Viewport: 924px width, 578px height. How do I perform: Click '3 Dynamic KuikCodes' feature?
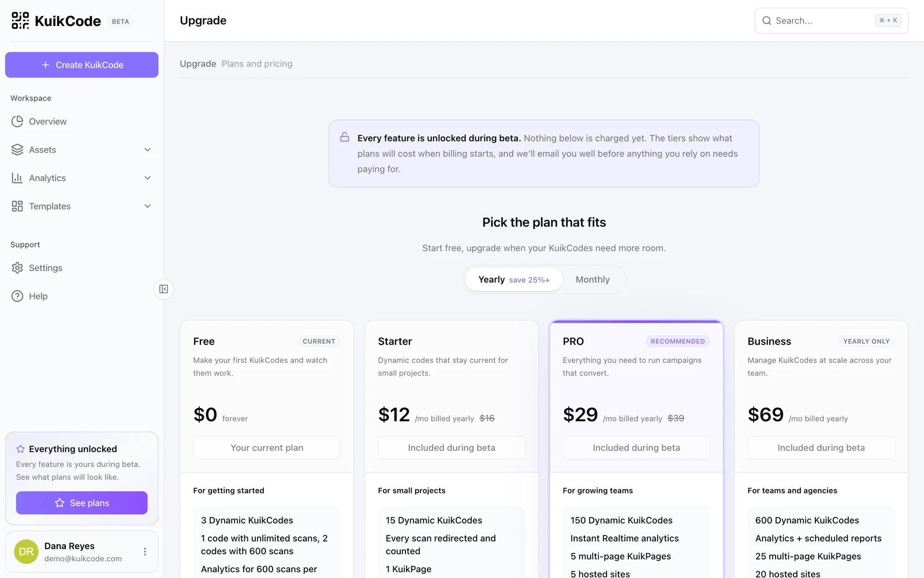[247, 520]
